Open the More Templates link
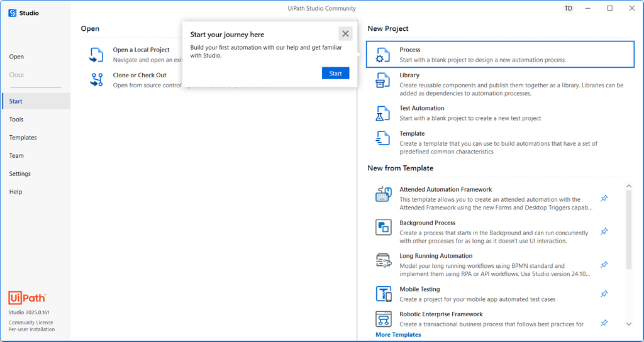Image resolution: width=644 pixels, height=342 pixels. click(398, 334)
